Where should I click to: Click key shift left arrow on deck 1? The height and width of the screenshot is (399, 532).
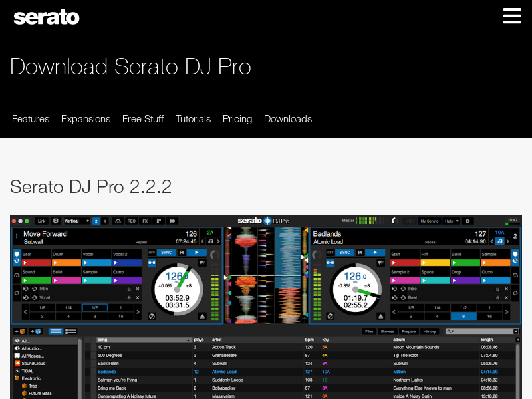click(203, 241)
